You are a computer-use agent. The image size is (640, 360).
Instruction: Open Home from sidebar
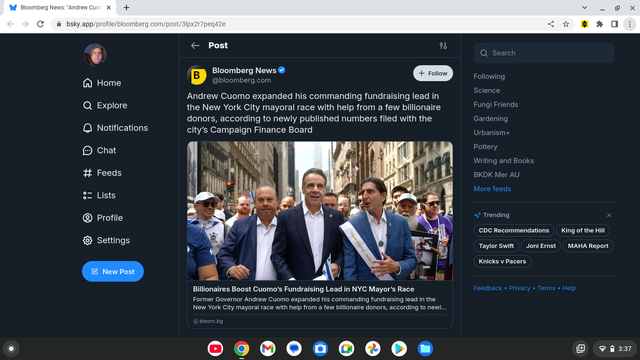coord(102,83)
